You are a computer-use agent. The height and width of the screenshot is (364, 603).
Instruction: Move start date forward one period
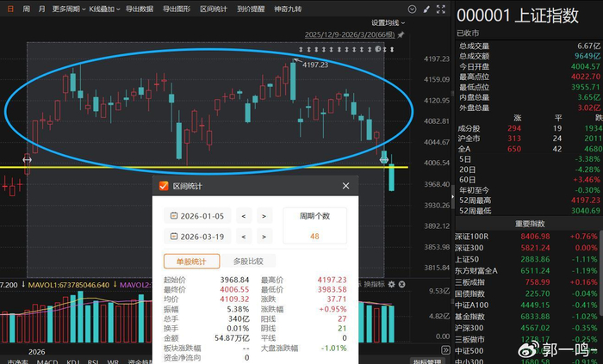click(264, 216)
